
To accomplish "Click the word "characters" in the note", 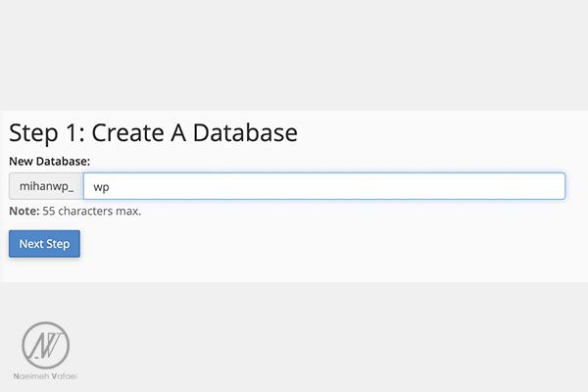I will tap(85, 211).
